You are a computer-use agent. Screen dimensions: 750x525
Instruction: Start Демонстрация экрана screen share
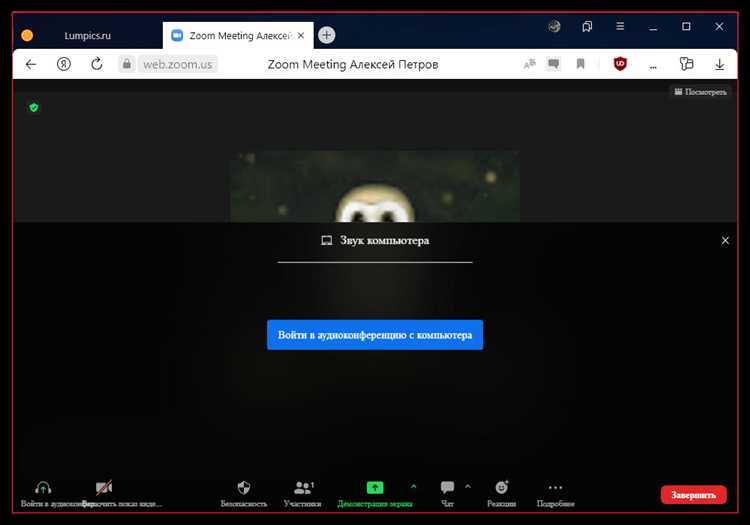375,494
